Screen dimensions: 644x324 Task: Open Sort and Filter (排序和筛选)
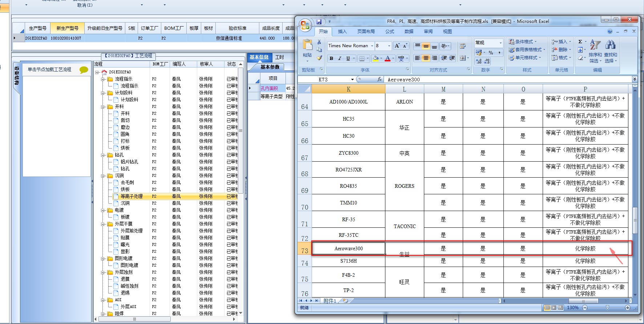click(595, 51)
